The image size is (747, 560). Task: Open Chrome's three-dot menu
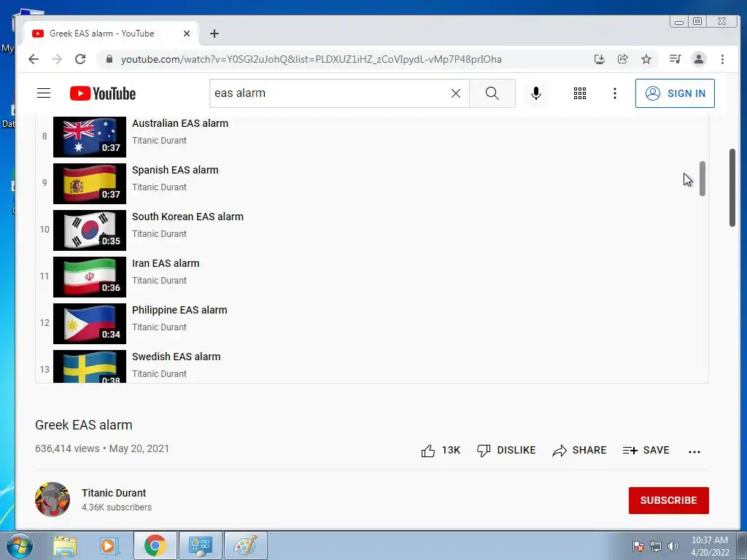722,59
